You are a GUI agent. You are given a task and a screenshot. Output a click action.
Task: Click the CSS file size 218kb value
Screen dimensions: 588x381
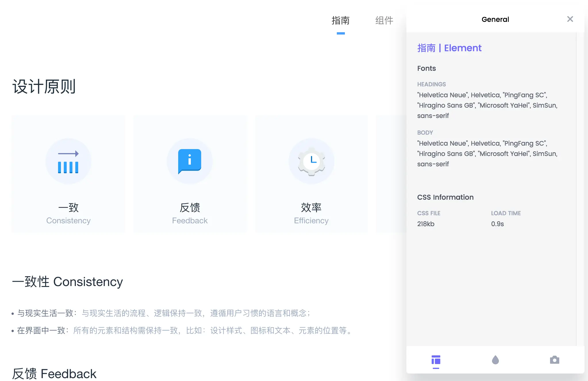tap(426, 224)
